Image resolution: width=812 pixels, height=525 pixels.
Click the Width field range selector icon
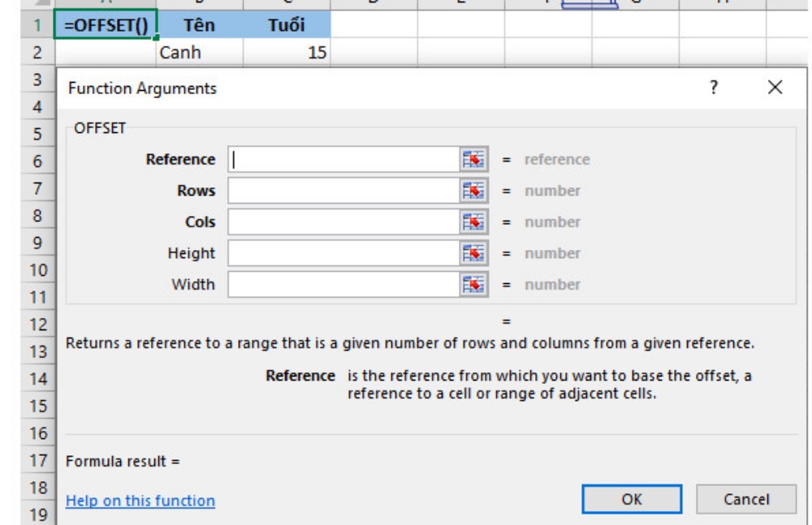(474, 285)
